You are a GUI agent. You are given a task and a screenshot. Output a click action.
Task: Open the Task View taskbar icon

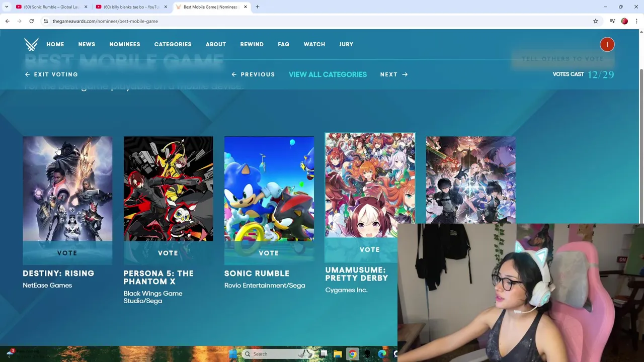[323, 354]
